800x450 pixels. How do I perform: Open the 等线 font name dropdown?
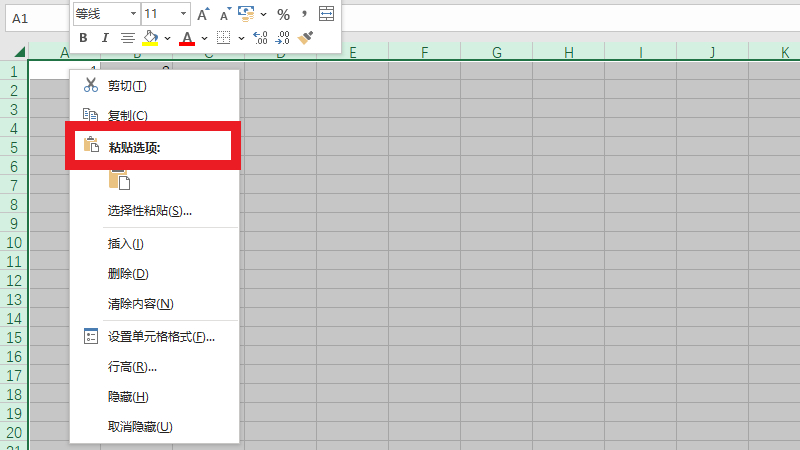(x=133, y=14)
